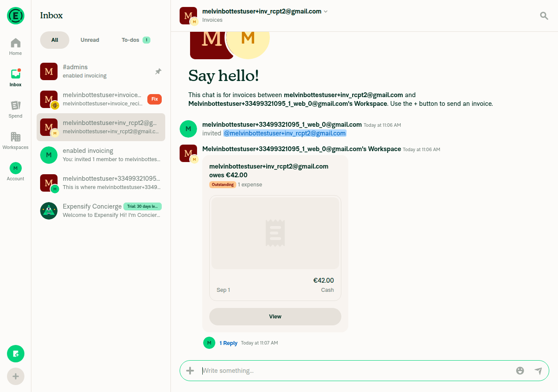Click the Expensify logo icon
The width and height of the screenshot is (558, 392).
point(16,16)
